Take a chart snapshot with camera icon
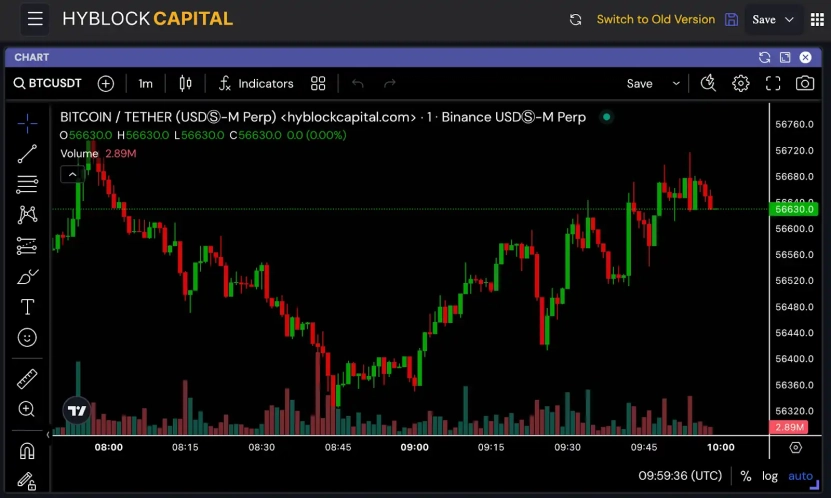The height and width of the screenshot is (498, 831). pos(805,83)
